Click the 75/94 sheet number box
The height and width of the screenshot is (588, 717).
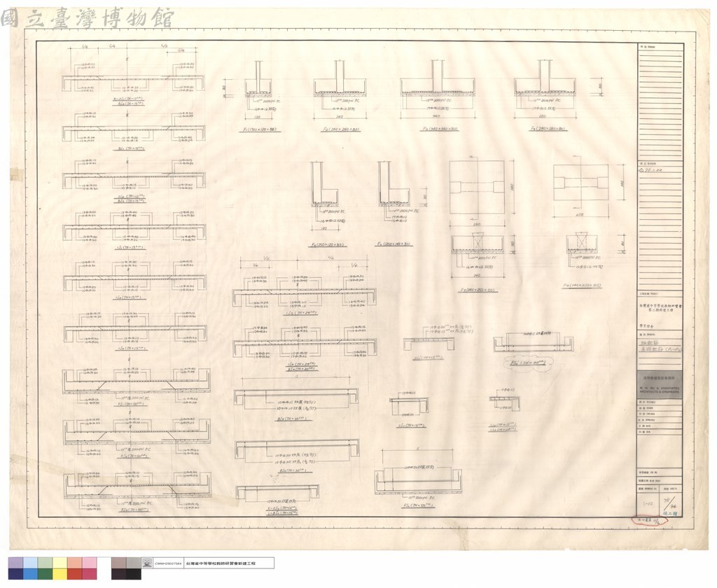[x=671, y=503]
